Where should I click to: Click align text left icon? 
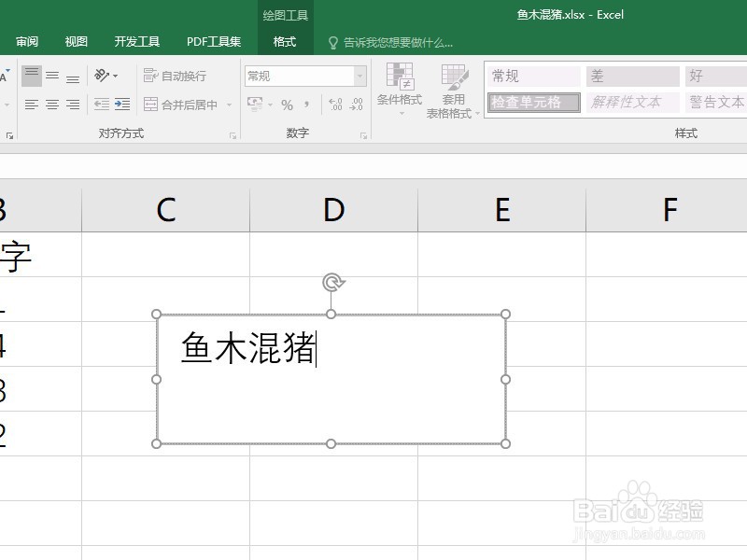tap(32, 105)
